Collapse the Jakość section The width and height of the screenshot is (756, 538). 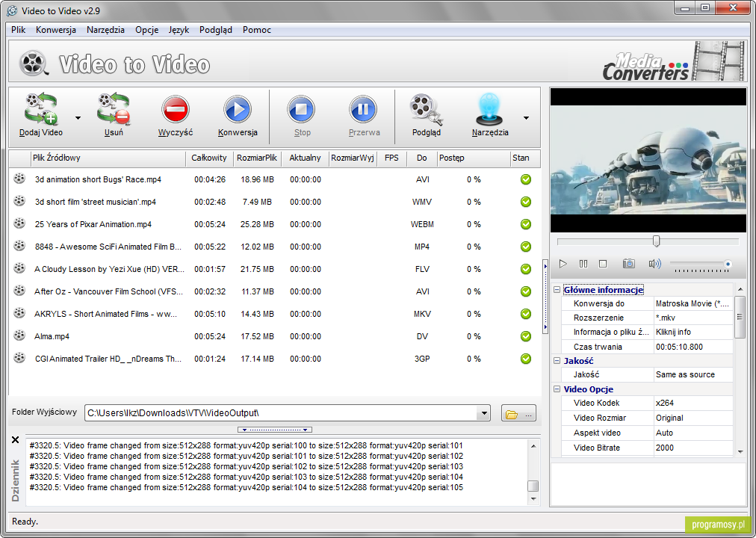click(557, 361)
